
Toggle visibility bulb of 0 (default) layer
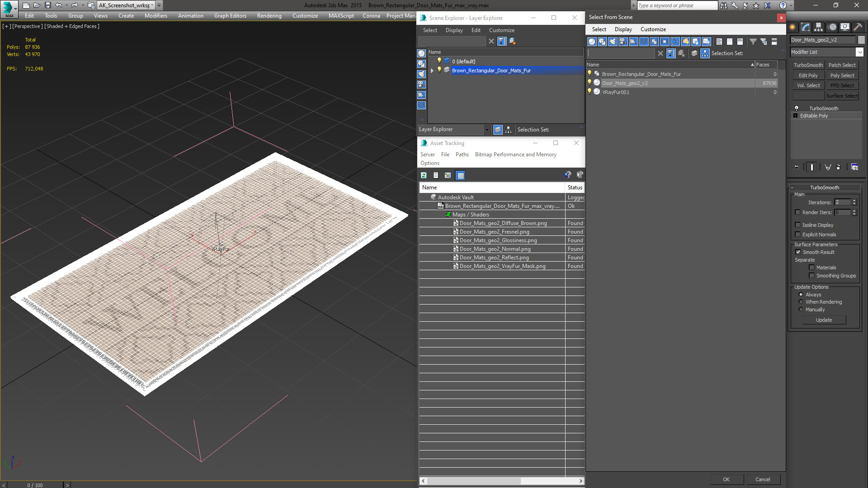tap(439, 61)
